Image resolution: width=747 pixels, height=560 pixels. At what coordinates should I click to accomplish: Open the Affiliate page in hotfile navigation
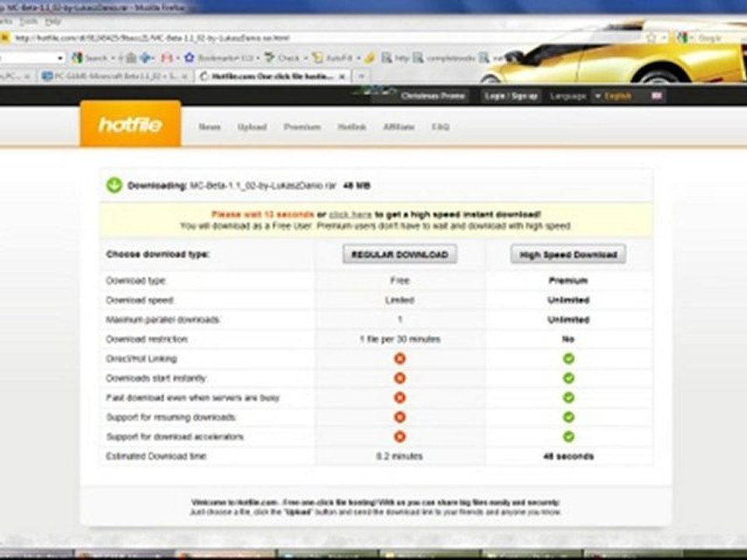click(398, 127)
